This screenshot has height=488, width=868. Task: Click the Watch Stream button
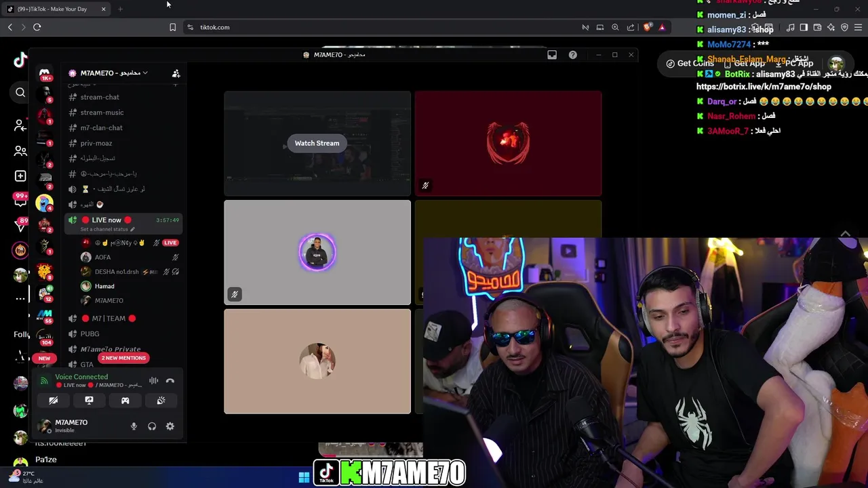click(x=317, y=143)
